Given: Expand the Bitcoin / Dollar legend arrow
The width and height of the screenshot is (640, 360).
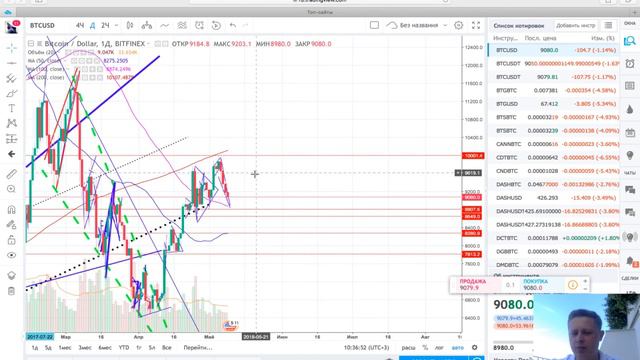Looking at the screenshot, I should [149, 44].
